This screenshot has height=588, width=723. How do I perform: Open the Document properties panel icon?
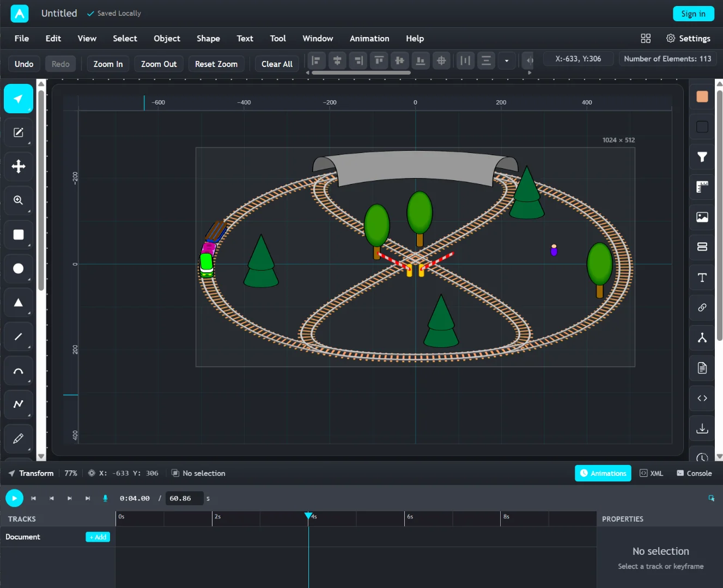pos(702,368)
